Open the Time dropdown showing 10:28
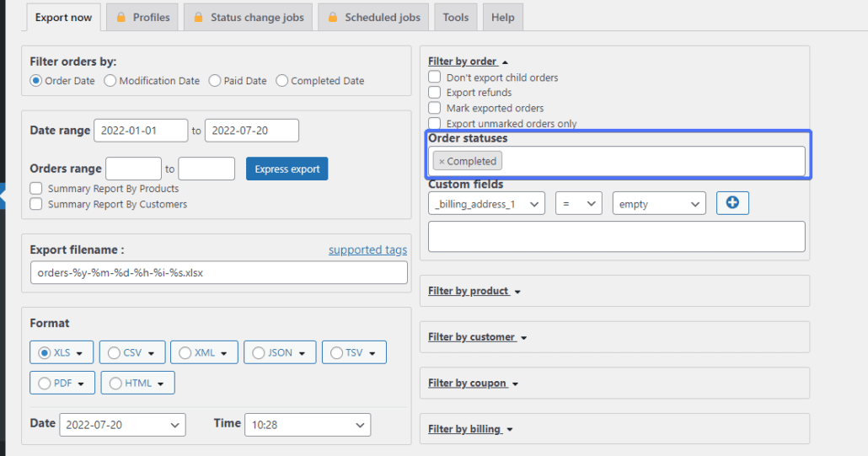Viewport: 868px width, 456px height. click(308, 425)
